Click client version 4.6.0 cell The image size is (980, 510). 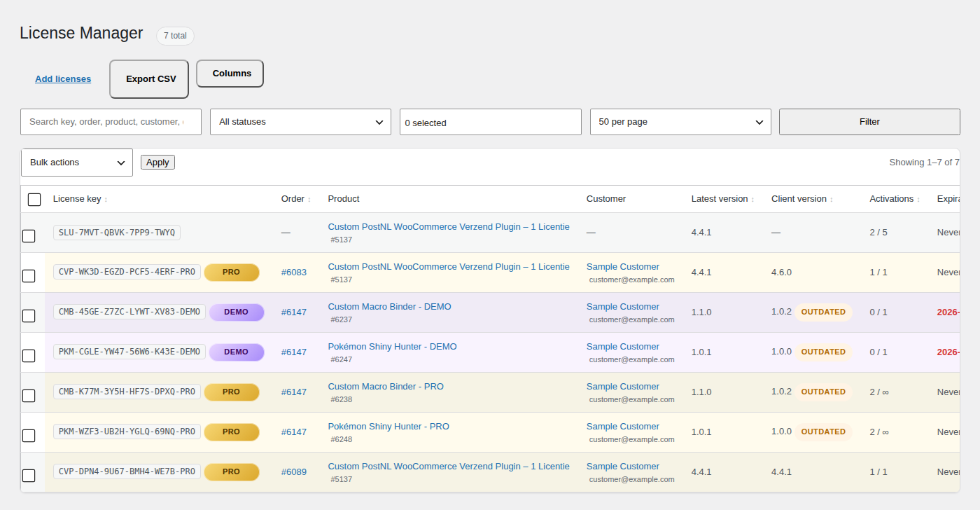coord(782,273)
